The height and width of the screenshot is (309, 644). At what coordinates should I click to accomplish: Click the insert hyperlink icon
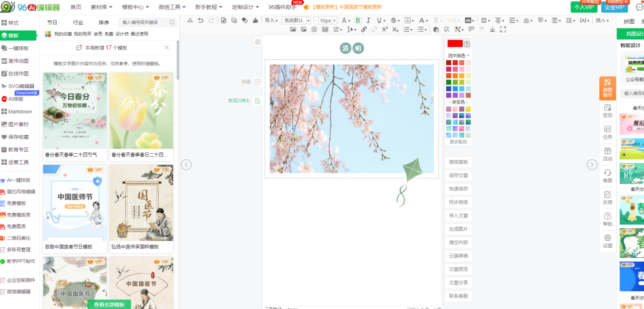click(364, 30)
